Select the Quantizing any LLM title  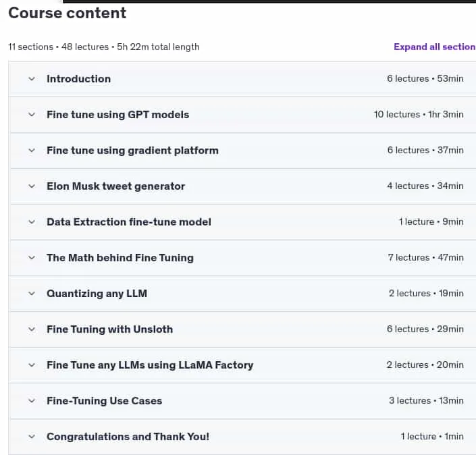97,294
